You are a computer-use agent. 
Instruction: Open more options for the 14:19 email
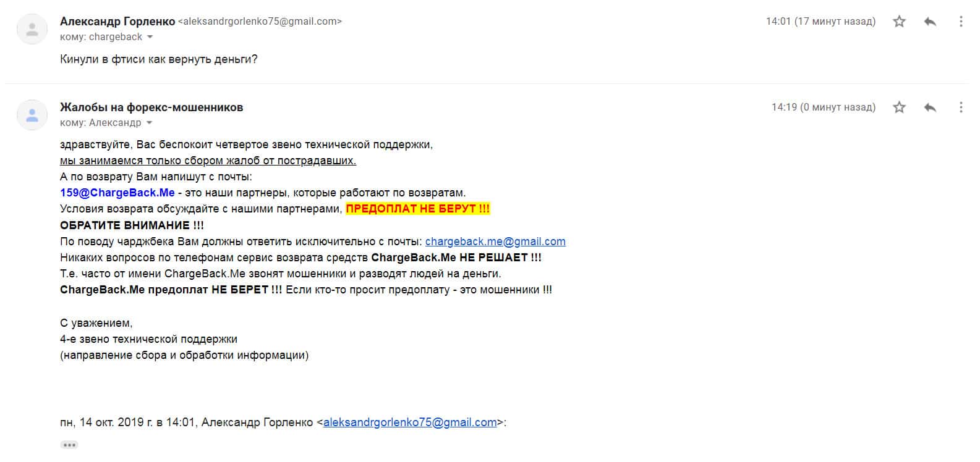coord(960,107)
